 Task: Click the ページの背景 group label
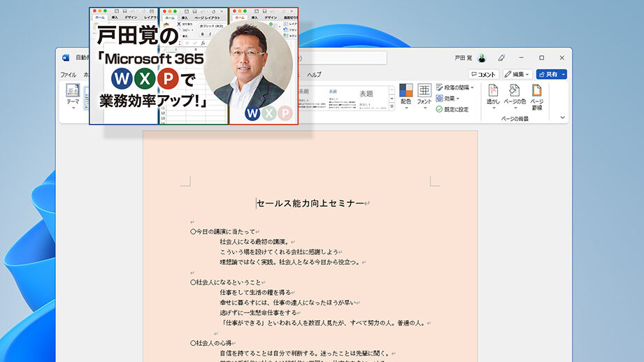[515, 119]
